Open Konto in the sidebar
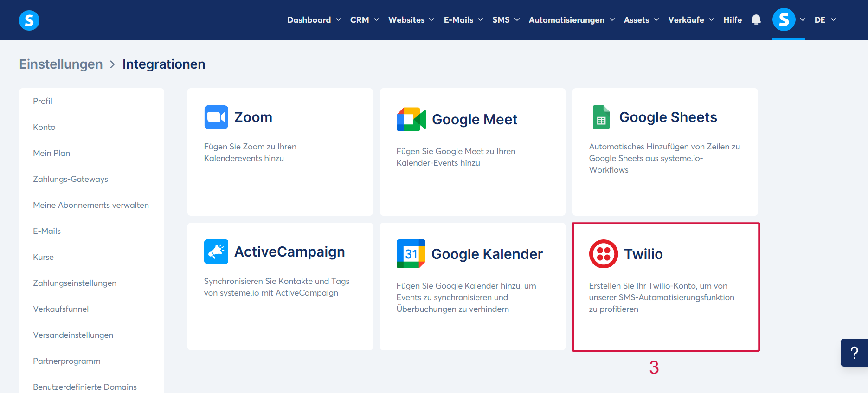 [92, 127]
